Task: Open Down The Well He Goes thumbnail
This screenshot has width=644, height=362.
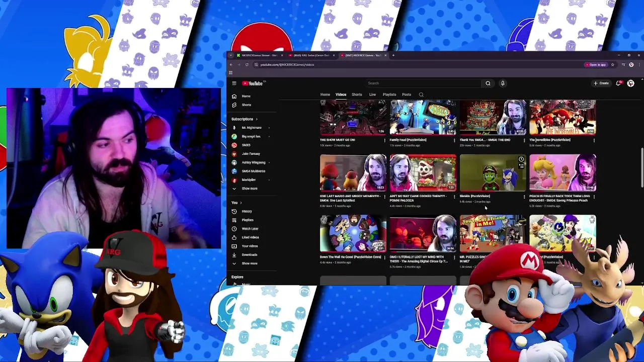Action: click(x=353, y=233)
